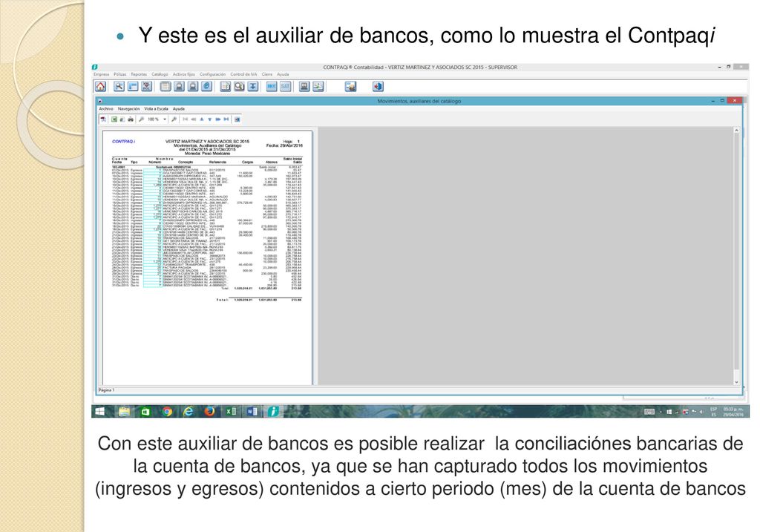Click the last icon in report viewer toolbar

click(237, 119)
